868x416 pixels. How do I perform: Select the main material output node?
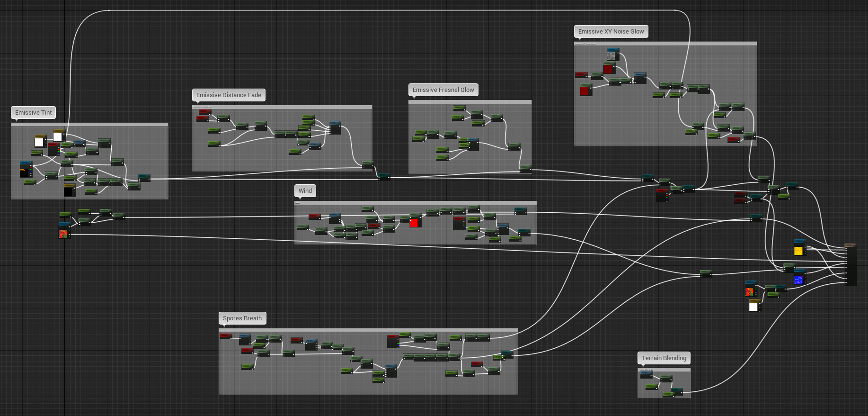(850, 264)
